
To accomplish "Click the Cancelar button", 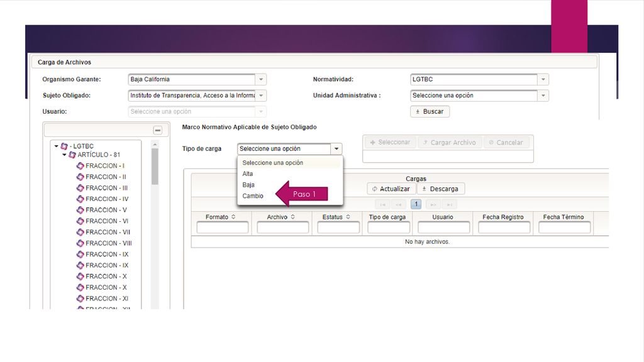I will click(506, 143).
